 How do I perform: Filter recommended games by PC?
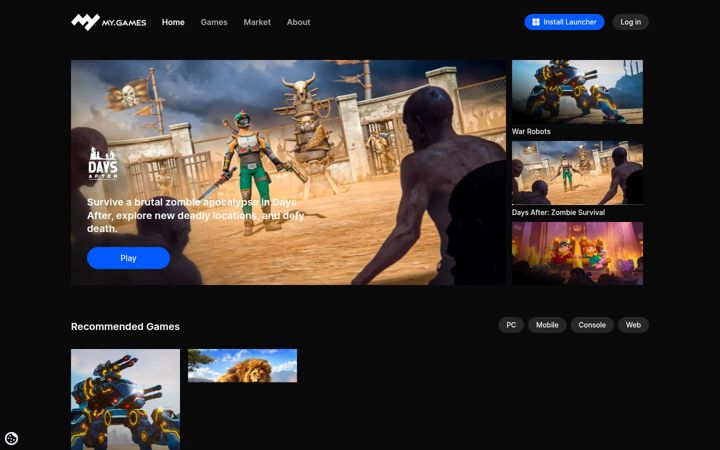(x=511, y=325)
